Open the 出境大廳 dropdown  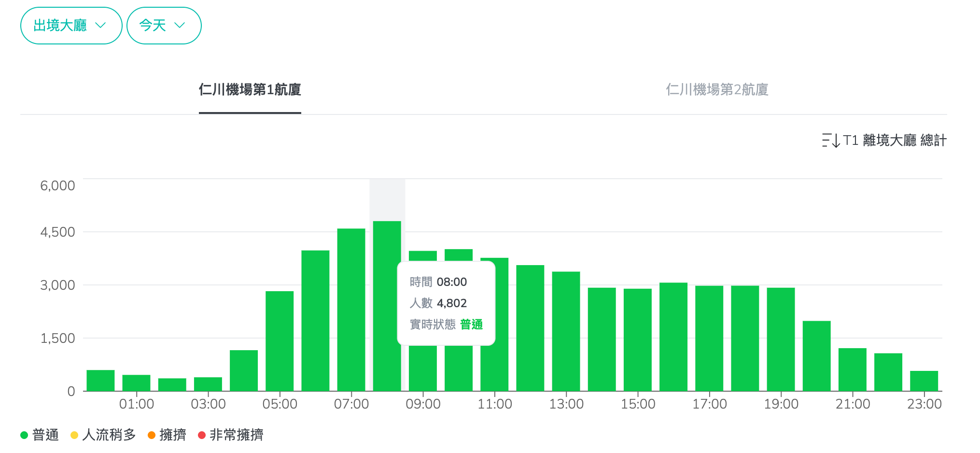tap(71, 26)
